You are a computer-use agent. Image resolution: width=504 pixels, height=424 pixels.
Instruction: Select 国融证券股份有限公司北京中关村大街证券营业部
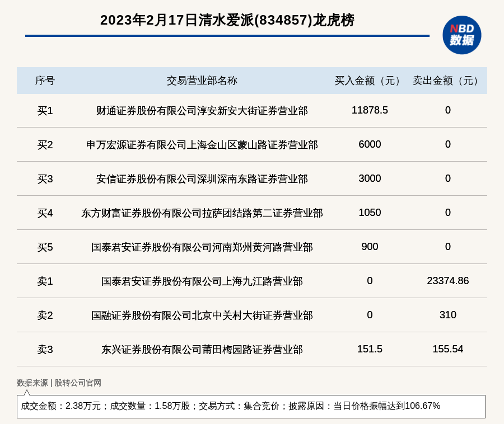click(x=202, y=315)
